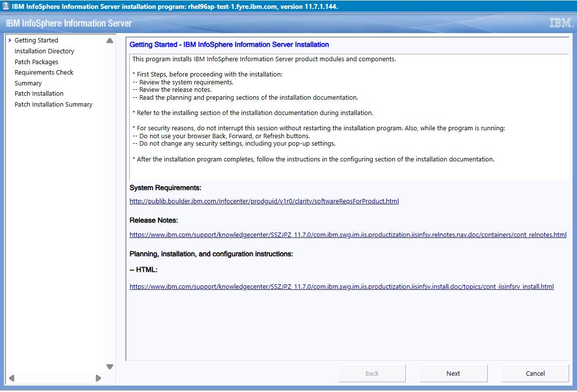Select the Patch Installation Summary step
Image resolution: width=577 pixels, height=392 pixels.
point(53,105)
